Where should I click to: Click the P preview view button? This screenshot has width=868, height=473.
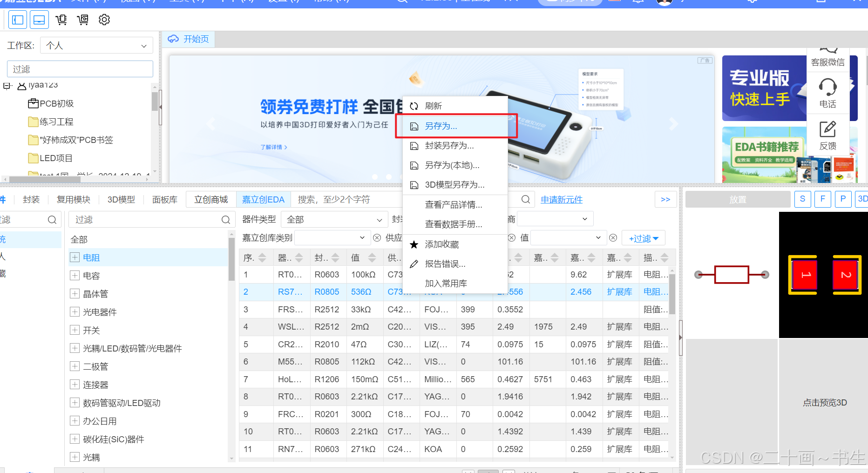click(x=843, y=199)
